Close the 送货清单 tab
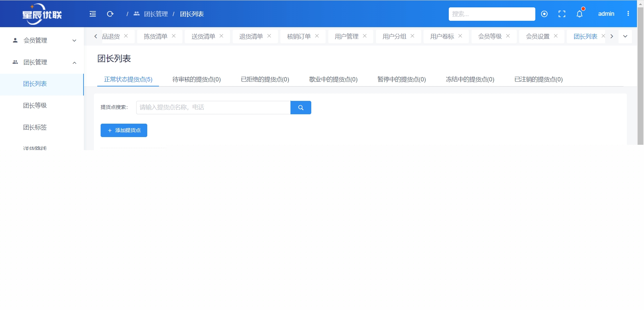The image size is (644, 310). pos(221,36)
